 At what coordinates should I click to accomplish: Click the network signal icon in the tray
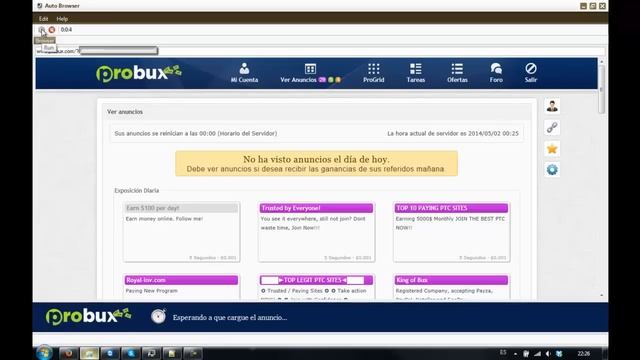(537, 353)
